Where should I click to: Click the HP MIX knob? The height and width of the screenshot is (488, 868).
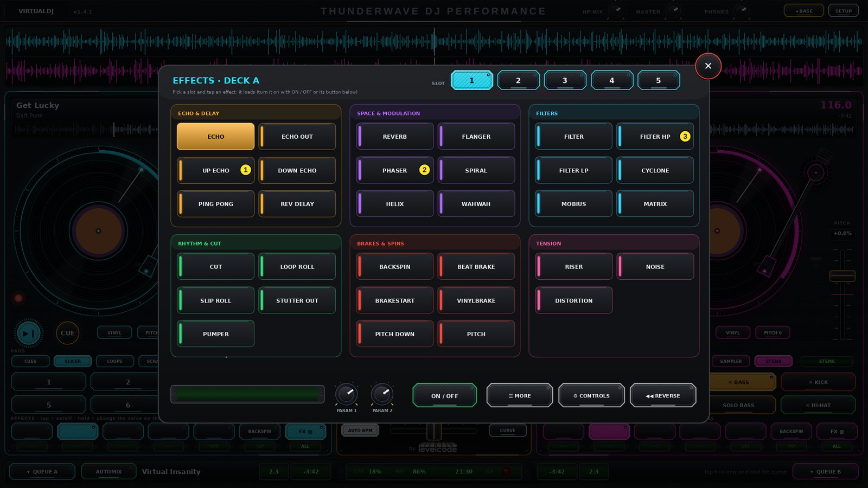[x=616, y=10]
